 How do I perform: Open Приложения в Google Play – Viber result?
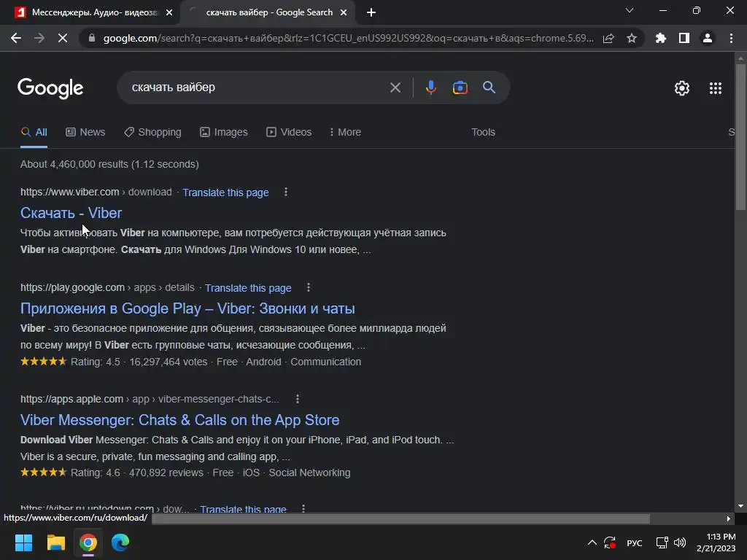(x=187, y=308)
